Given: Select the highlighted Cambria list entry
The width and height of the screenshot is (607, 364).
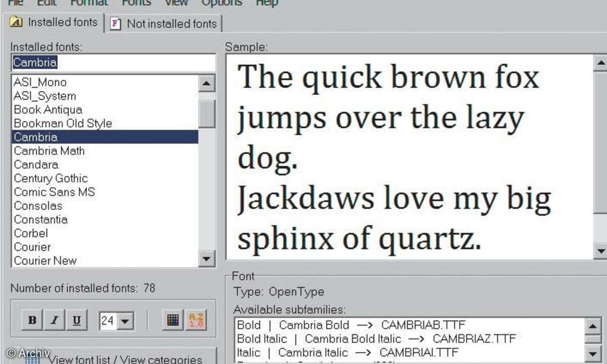Looking at the screenshot, I should pos(105,137).
